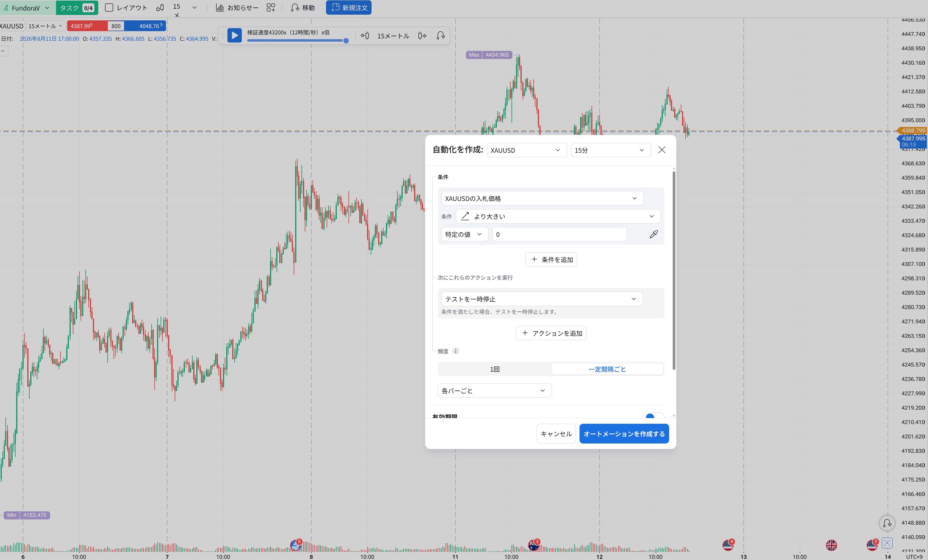Start playback with the blue play button
Screen dimensions: 928x560
tap(234, 35)
